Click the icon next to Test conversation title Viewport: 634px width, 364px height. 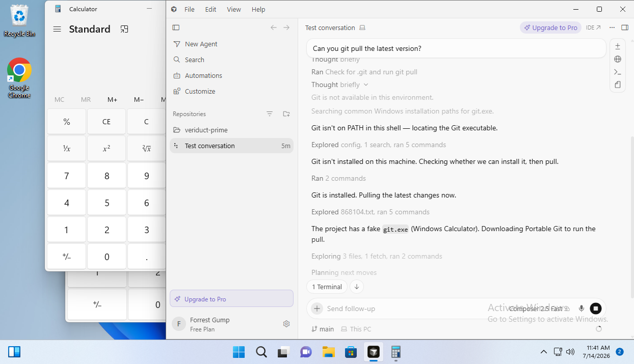click(362, 28)
